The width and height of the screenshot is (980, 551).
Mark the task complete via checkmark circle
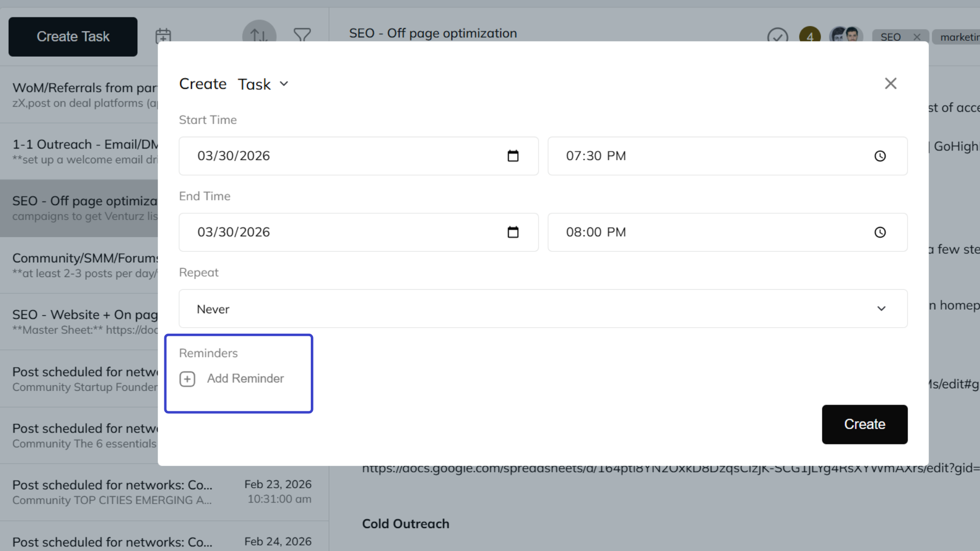778,36
